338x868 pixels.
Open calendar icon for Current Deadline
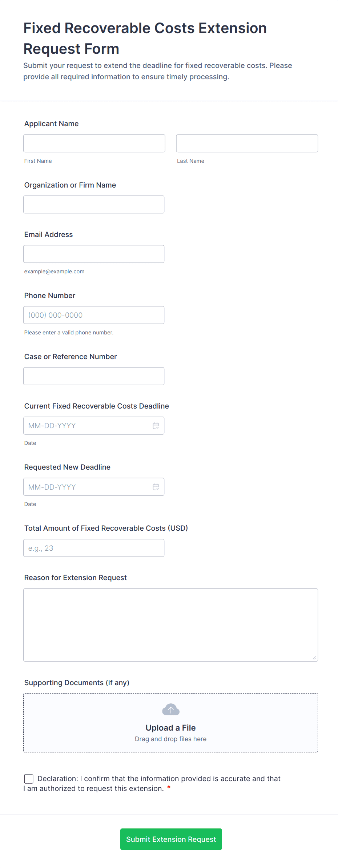[x=156, y=426]
